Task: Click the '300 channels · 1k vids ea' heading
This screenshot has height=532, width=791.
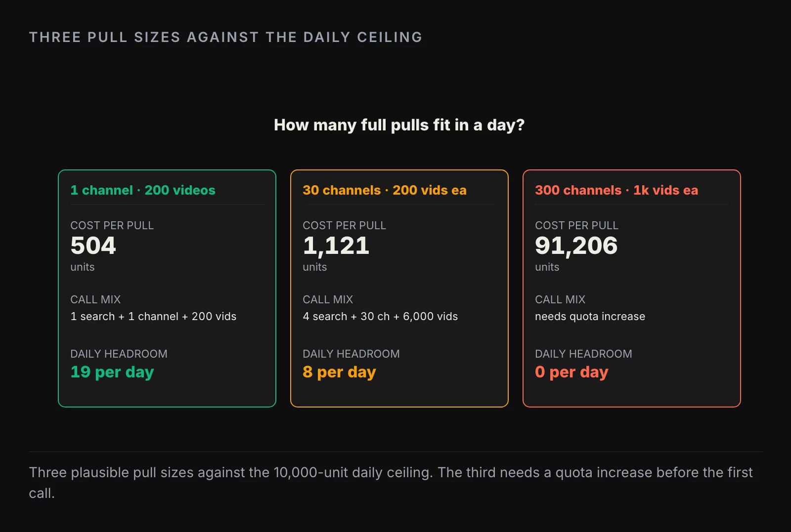Action: pyautogui.click(x=616, y=190)
